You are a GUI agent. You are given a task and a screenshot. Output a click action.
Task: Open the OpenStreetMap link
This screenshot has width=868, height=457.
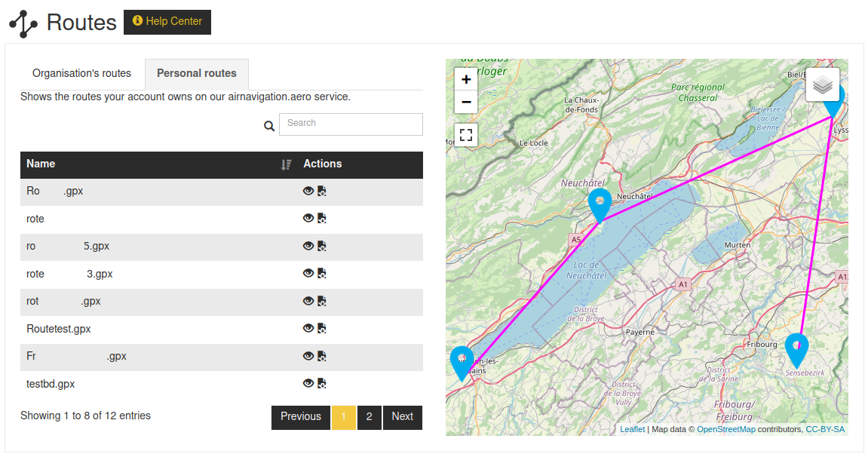tap(725, 429)
